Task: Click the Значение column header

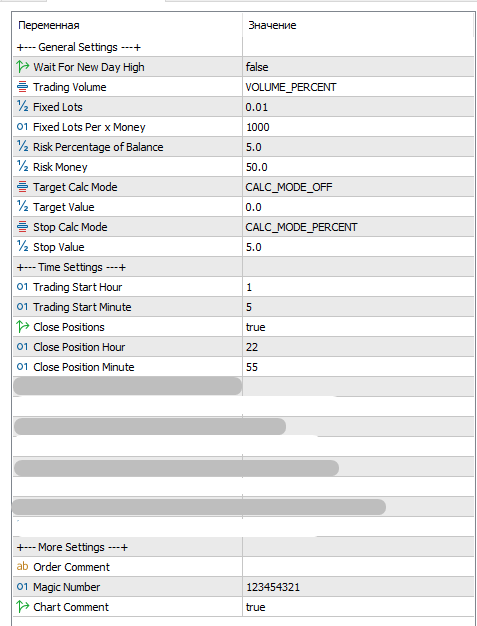Action: 272,25
